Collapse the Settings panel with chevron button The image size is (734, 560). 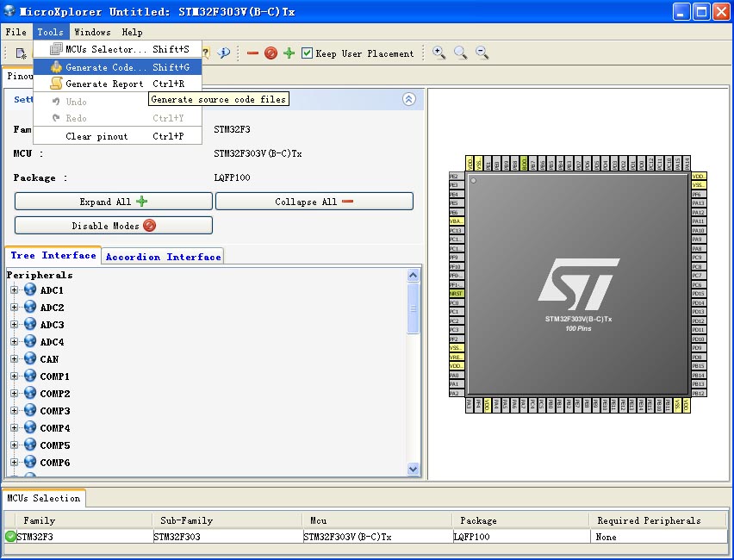pos(408,99)
